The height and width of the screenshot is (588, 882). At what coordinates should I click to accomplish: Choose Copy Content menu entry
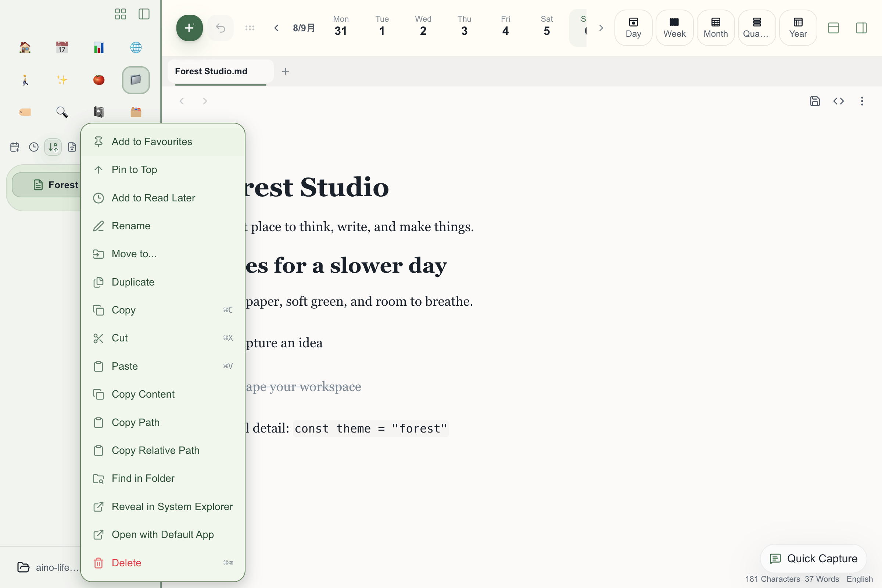pyautogui.click(x=163, y=394)
